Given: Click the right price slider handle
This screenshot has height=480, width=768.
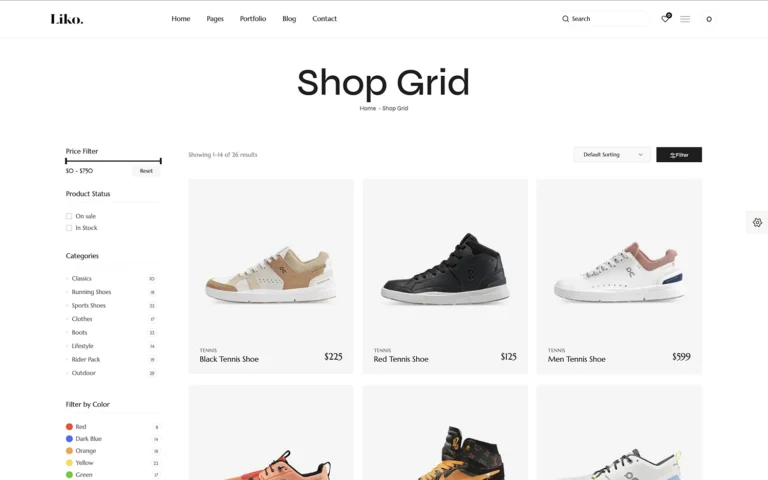Looking at the screenshot, I should (160, 161).
